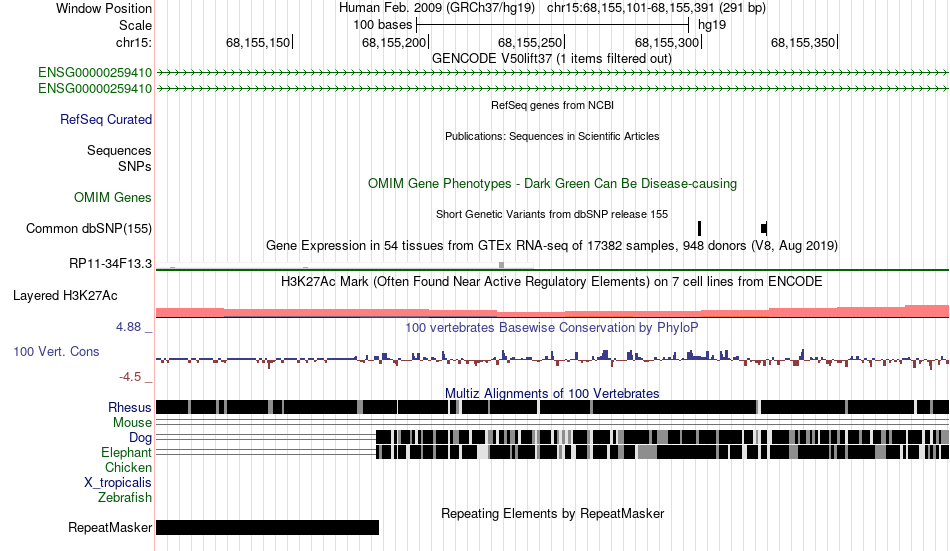Click the green GTEx expression bar

pyautogui.click(x=553, y=270)
